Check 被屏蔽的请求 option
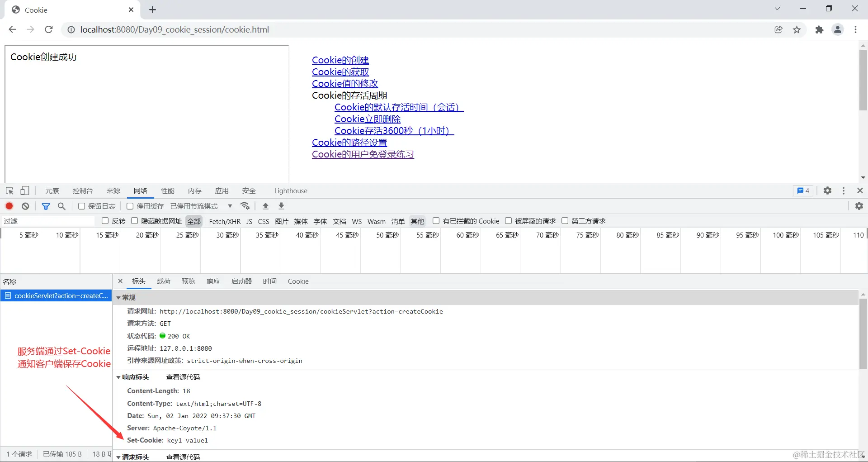 pyautogui.click(x=508, y=221)
